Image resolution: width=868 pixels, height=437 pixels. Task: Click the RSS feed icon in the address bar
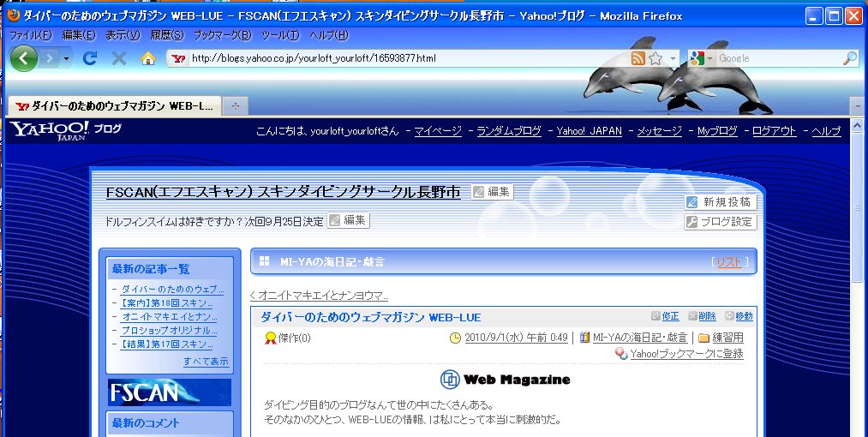pyautogui.click(x=638, y=58)
